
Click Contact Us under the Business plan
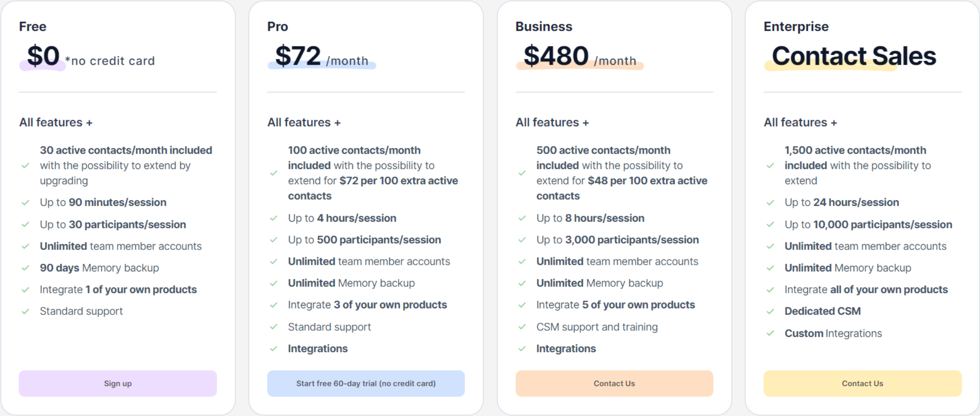point(614,383)
